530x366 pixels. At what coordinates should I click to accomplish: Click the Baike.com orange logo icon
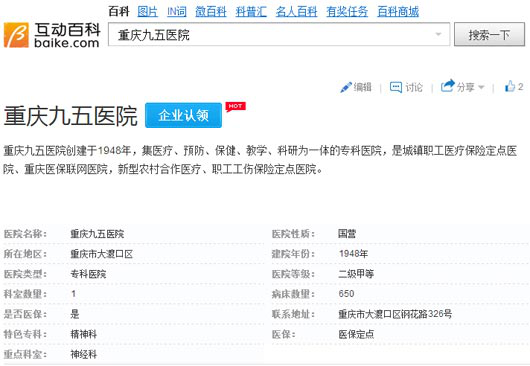click(x=16, y=35)
